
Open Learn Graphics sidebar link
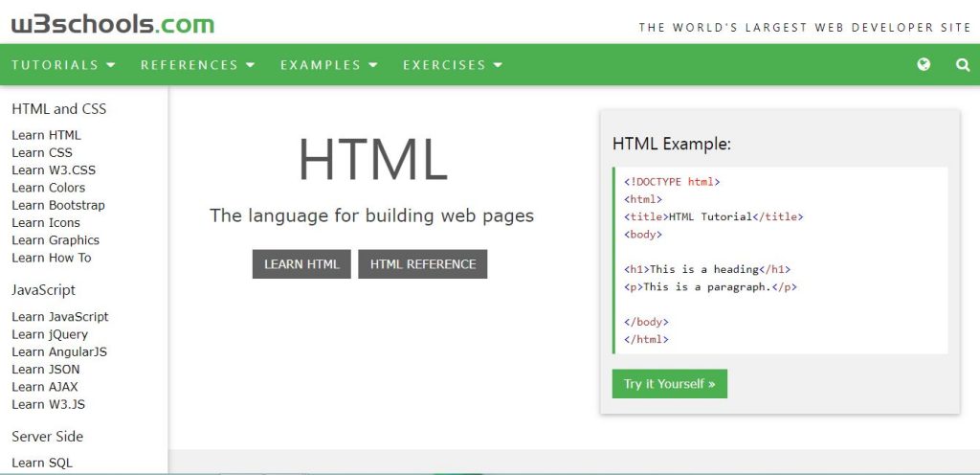click(56, 240)
